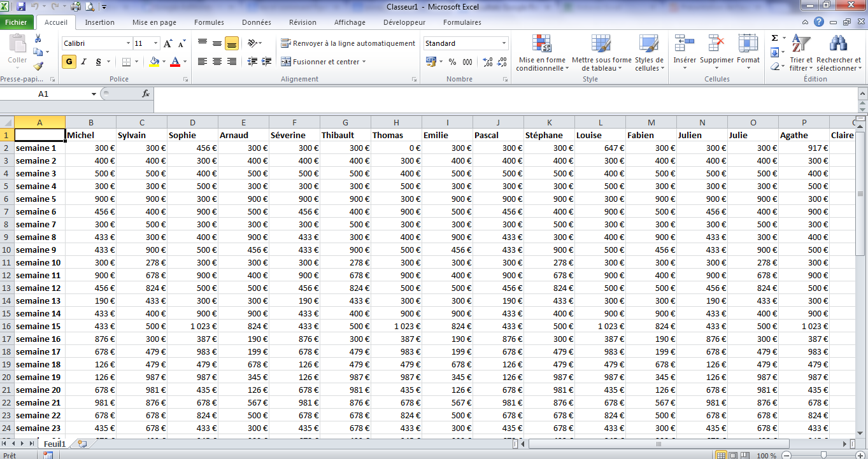Click the Insérer cells icon
The height and width of the screenshot is (459, 868).
point(685,45)
